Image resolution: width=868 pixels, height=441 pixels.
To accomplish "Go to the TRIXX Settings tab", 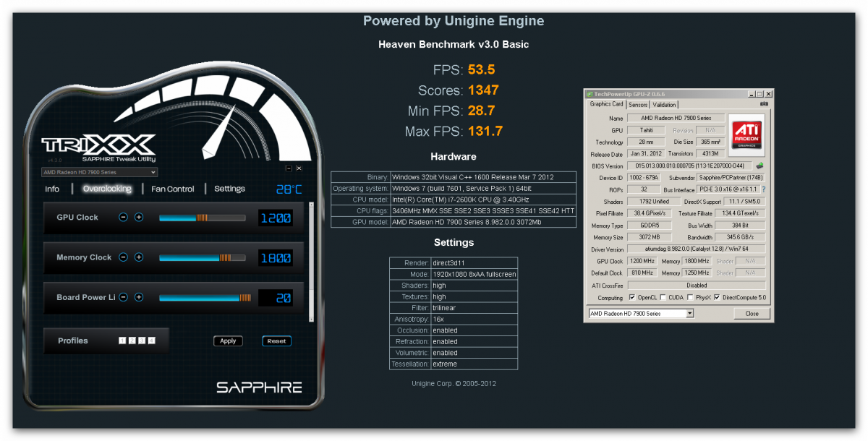I will pos(229,189).
